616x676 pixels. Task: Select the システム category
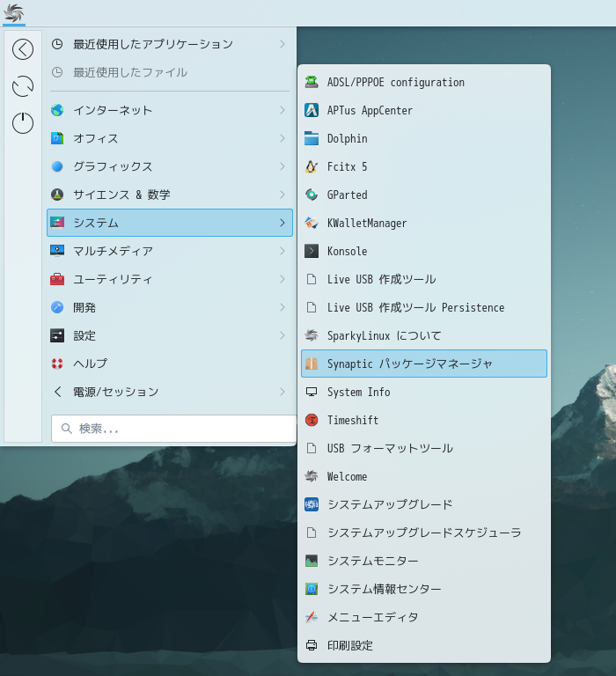[x=170, y=223]
